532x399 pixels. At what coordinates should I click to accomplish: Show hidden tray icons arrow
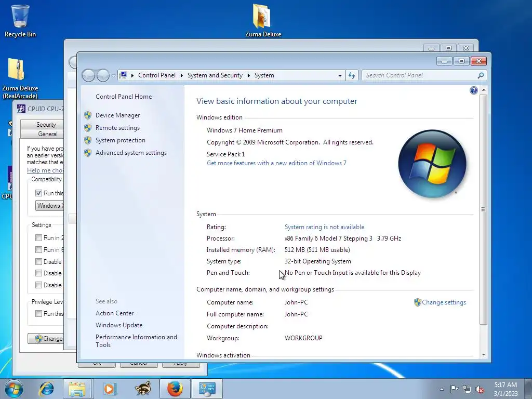pos(442,389)
